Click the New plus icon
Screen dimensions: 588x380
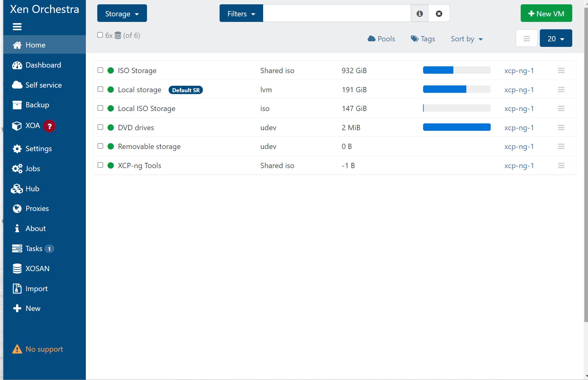[x=17, y=308]
